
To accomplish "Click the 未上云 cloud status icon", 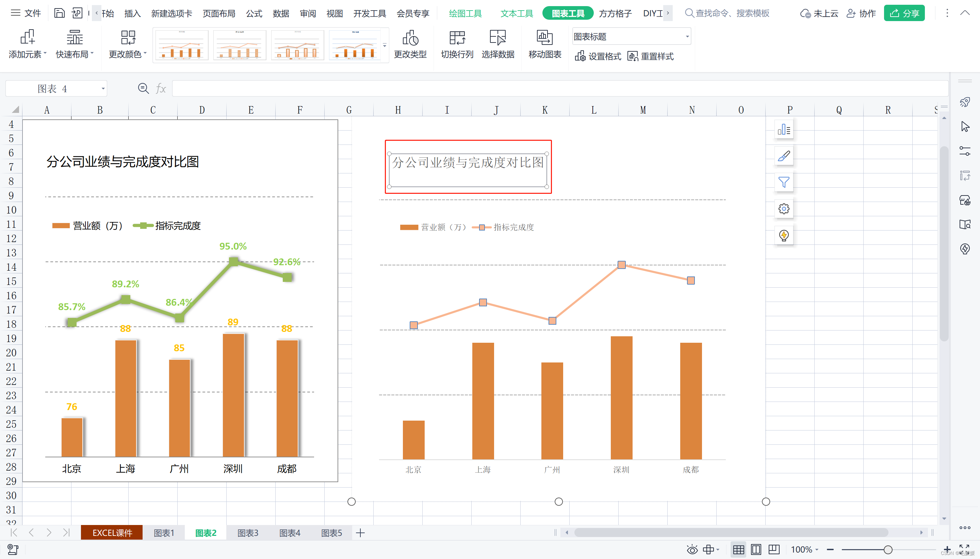I will point(819,14).
